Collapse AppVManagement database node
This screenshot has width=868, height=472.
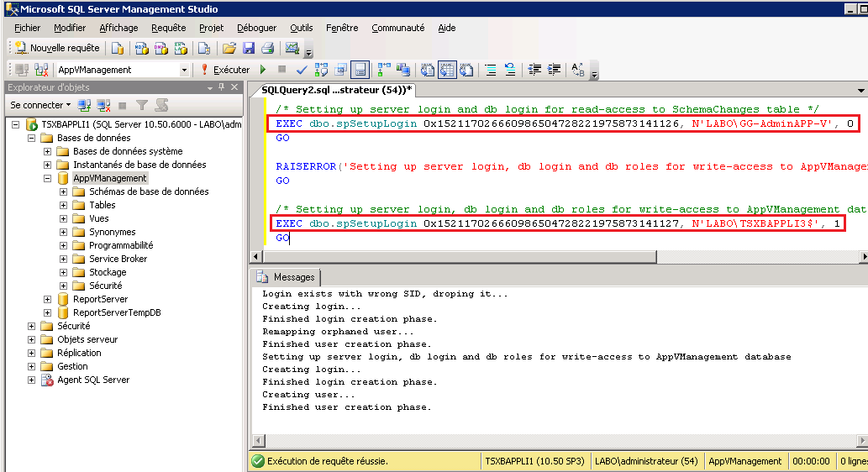pos(48,178)
